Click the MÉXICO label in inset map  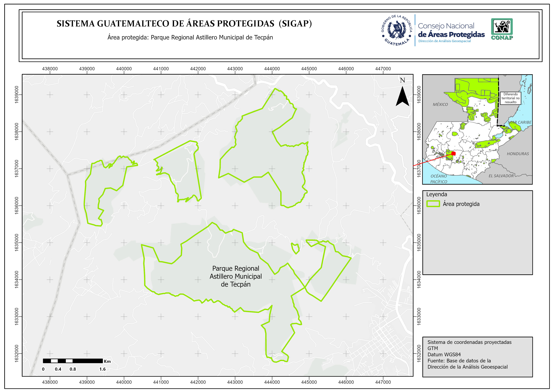pos(440,105)
